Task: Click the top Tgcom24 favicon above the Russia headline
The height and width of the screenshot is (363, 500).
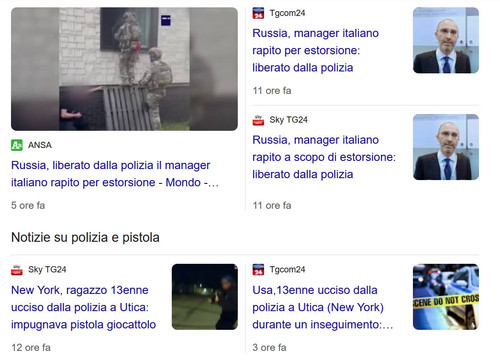Action: coord(258,13)
